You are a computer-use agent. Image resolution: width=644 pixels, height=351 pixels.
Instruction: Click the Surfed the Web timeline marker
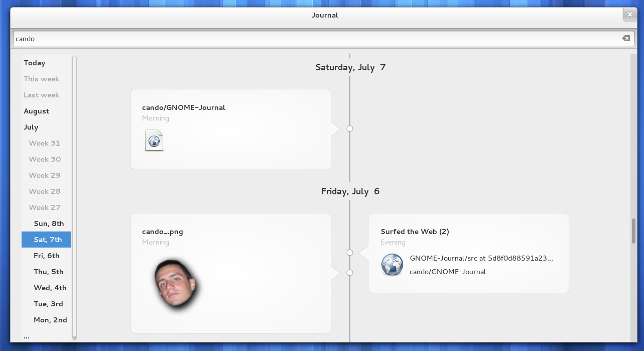pyautogui.click(x=350, y=253)
